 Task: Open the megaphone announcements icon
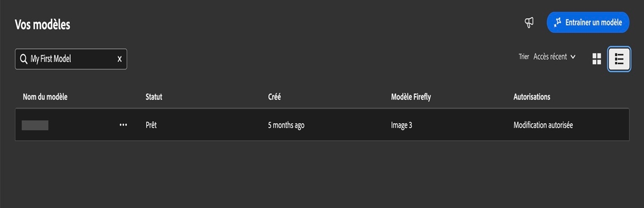529,23
